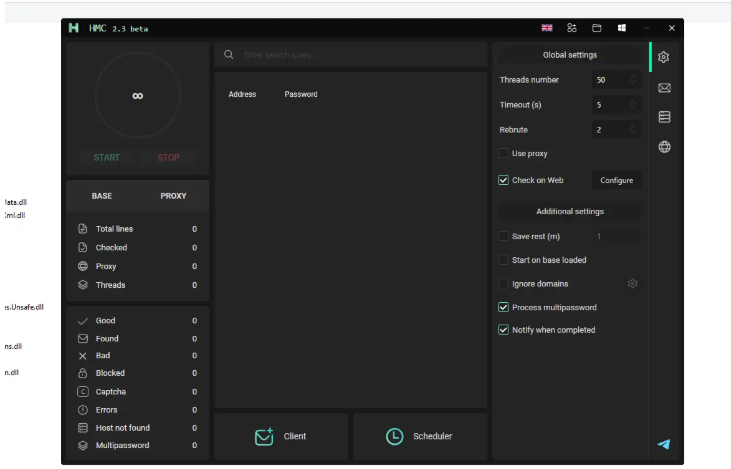The height and width of the screenshot is (469, 731).
Task: Open the mail envelope sidebar icon
Action: pyautogui.click(x=664, y=88)
